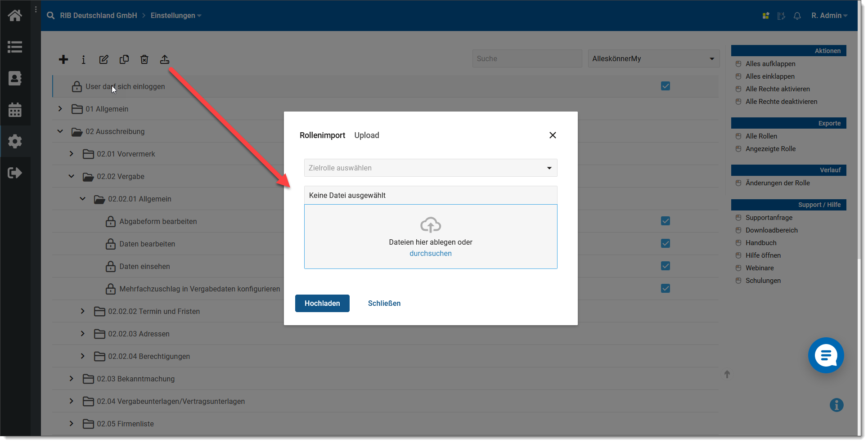Screen dimensions: 868x443
Task: Click the 'Hochladen' button
Action: 322,304
